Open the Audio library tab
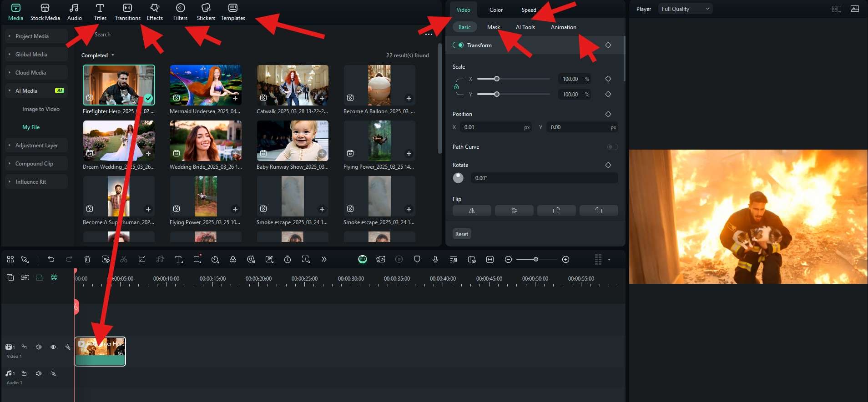The width and height of the screenshot is (868, 402). click(74, 12)
